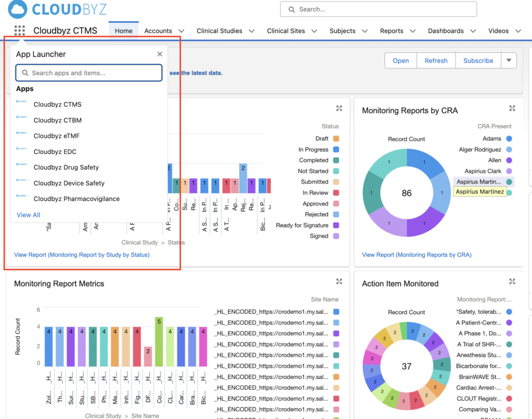Image resolution: width=532 pixels, height=419 pixels.
Task: Open the Videos dropdown chevron
Action: coord(518,31)
